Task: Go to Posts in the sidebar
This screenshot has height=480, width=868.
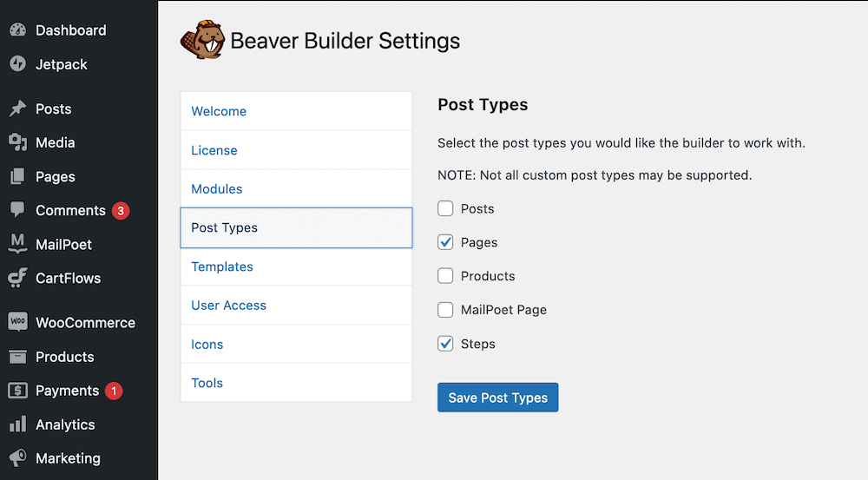Action: [x=53, y=108]
